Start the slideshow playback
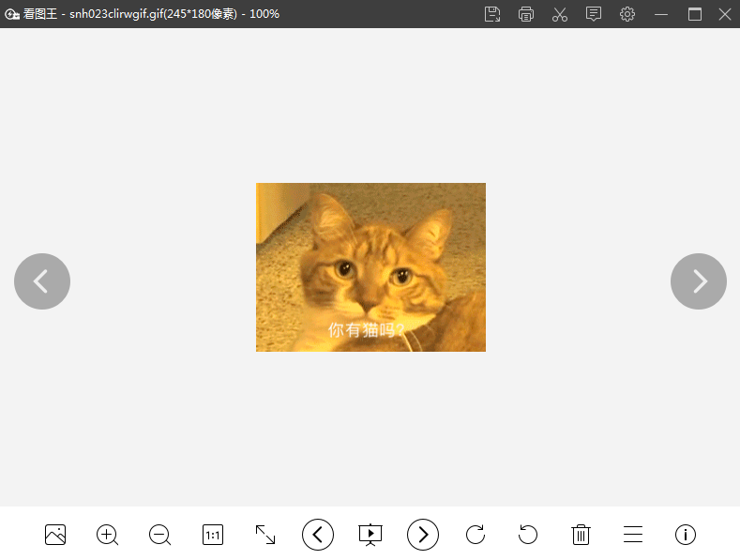 pyautogui.click(x=370, y=535)
